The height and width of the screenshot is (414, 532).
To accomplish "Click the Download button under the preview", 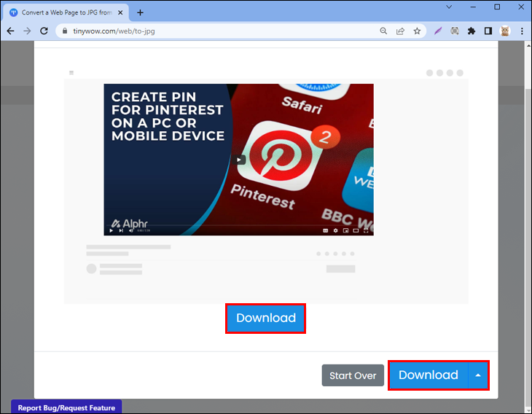I will pos(266,319).
